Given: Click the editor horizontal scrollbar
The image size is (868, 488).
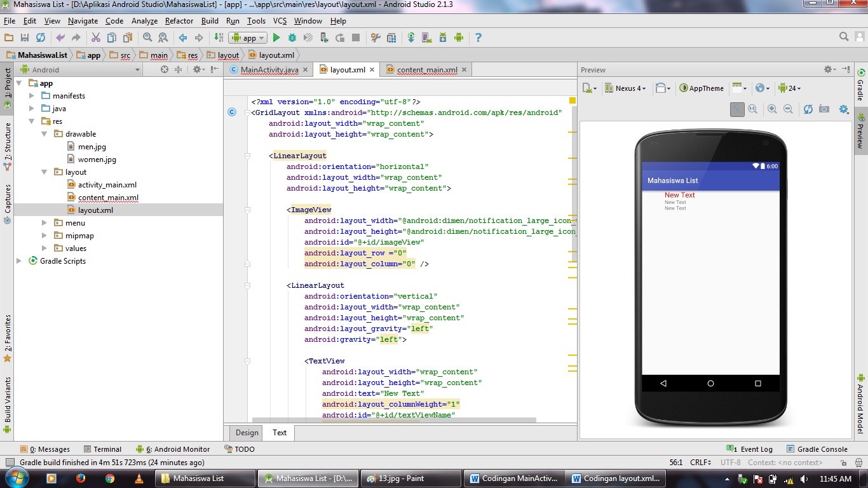Looking at the screenshot, I should pos(394,420).
